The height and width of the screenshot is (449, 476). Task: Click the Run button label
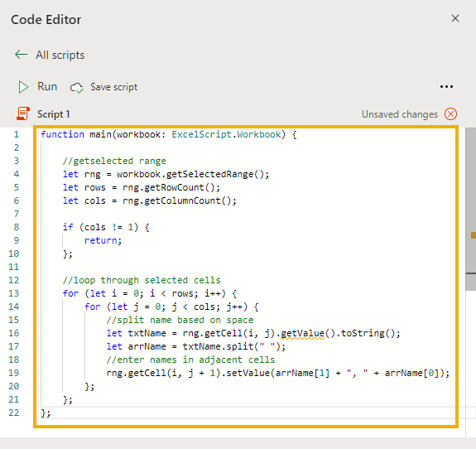(47, 87)
